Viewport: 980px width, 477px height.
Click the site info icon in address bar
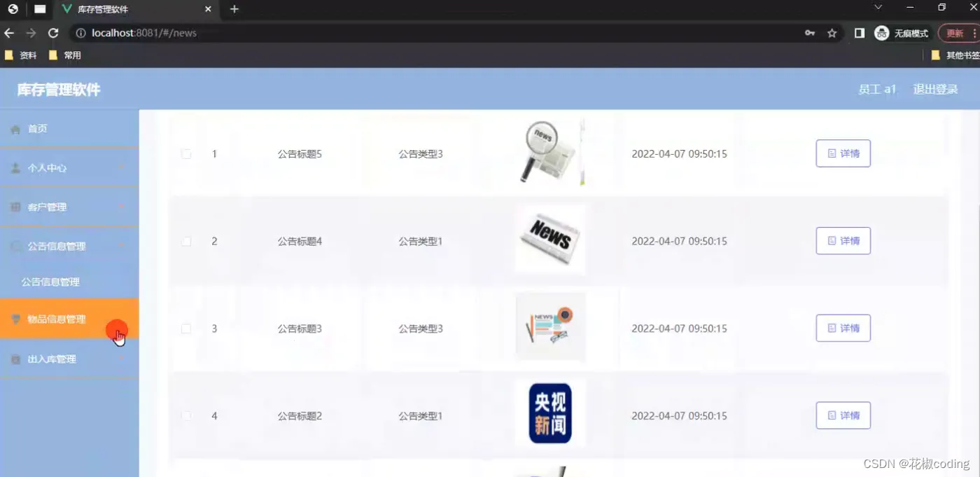[80, 33]
